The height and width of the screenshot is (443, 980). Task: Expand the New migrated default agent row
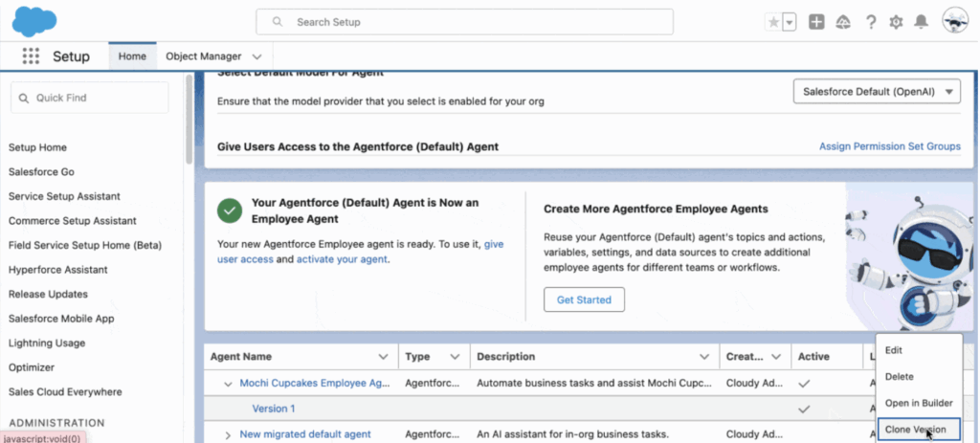(229, 434)
